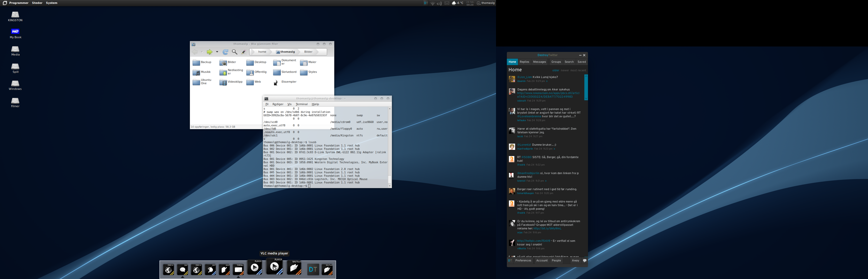Open the lokalavisen.no link in tweet
The width and height of the screenshot is (868, 279).
(548, 95)
